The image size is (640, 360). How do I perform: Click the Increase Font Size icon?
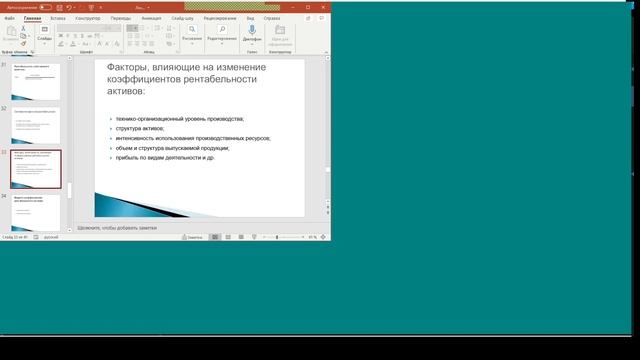(99, 44)
